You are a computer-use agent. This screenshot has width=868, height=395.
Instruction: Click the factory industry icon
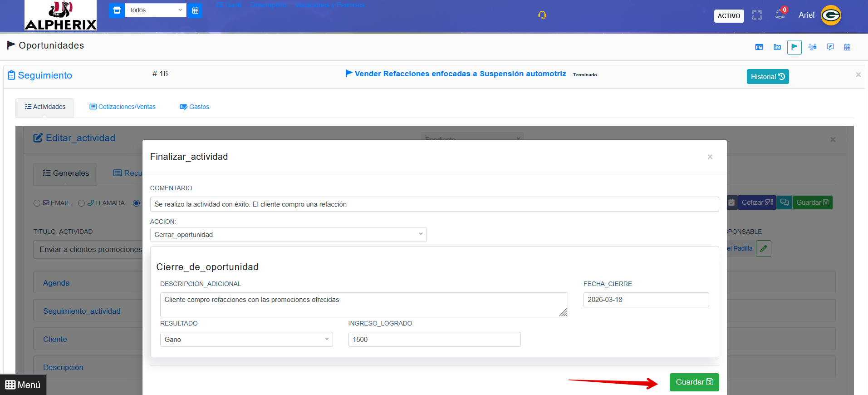[x=777, y=47]
